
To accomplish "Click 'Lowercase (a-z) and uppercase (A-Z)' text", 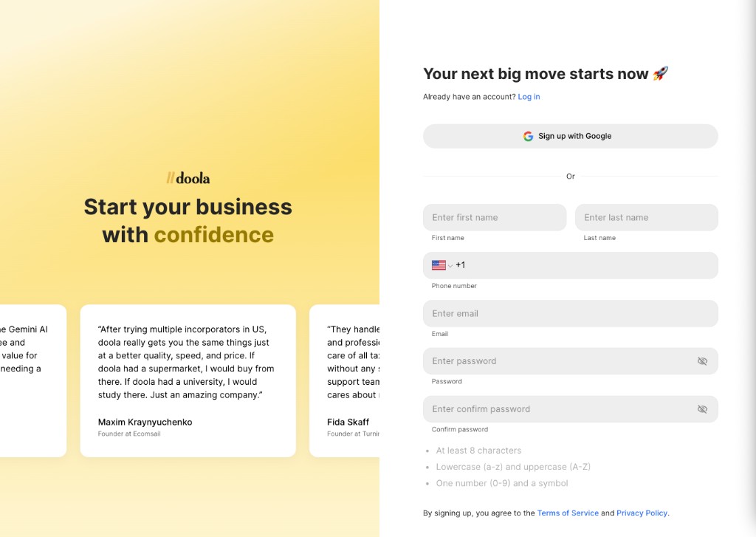I will click(513, 467).
